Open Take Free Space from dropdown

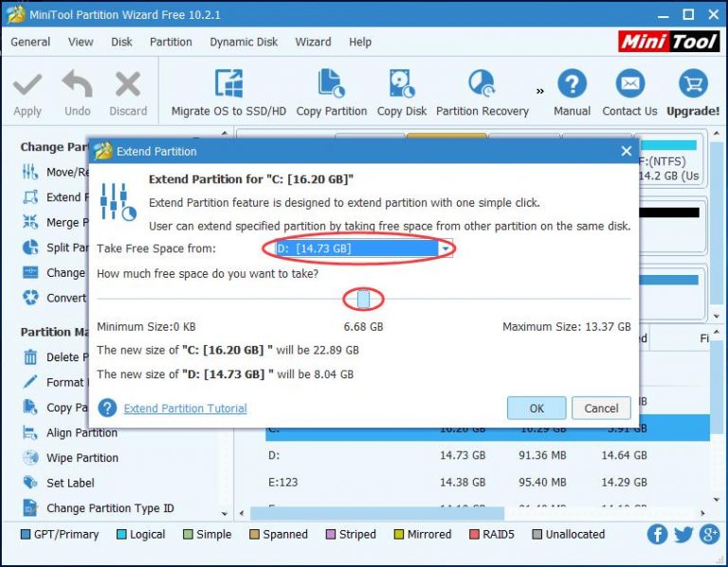364,248
